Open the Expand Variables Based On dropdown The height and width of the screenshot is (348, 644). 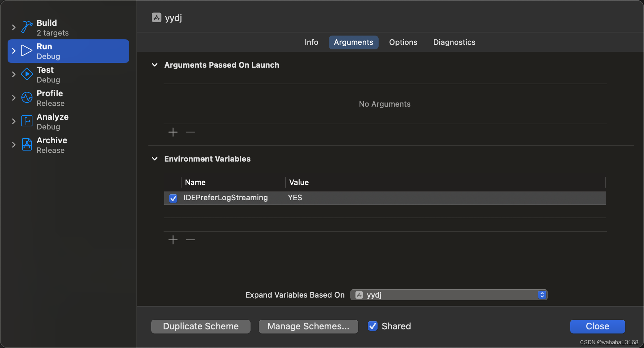pos(542,294)
